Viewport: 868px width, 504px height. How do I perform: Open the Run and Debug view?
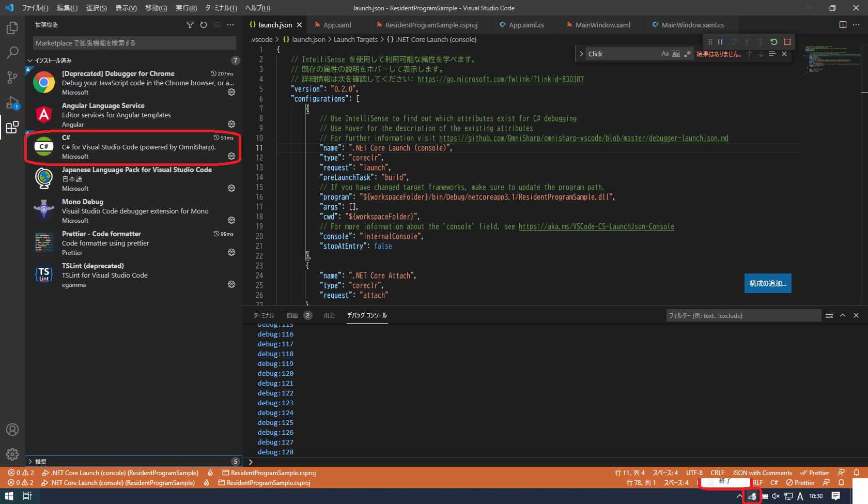(12, 102)
